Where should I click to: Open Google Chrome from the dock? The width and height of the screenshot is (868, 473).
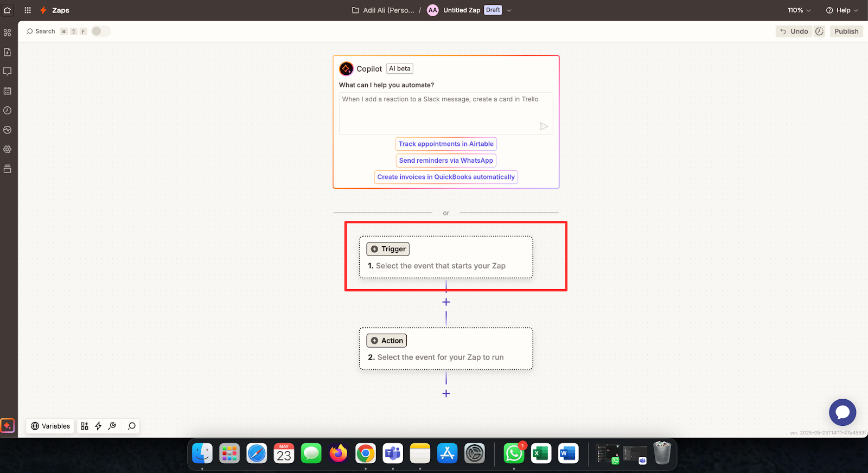(x=366, y=453)
